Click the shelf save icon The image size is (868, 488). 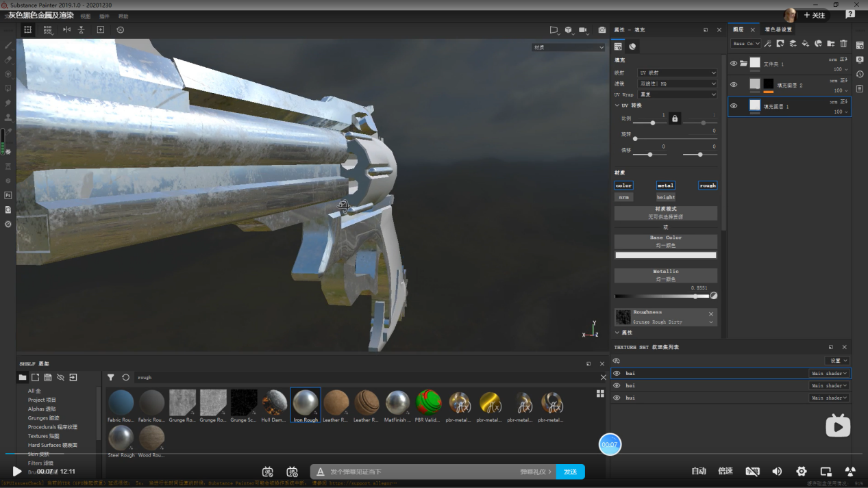click(x=48, y=377)
